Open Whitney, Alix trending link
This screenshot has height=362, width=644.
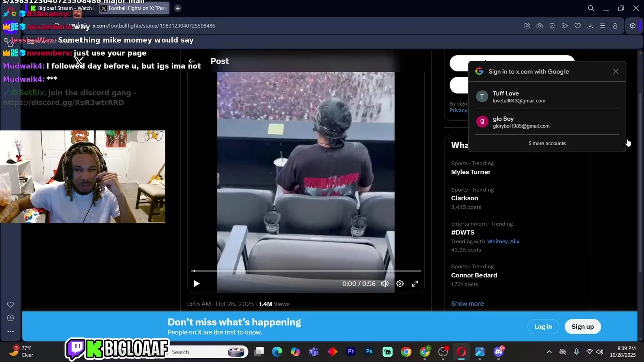[503, 241]
